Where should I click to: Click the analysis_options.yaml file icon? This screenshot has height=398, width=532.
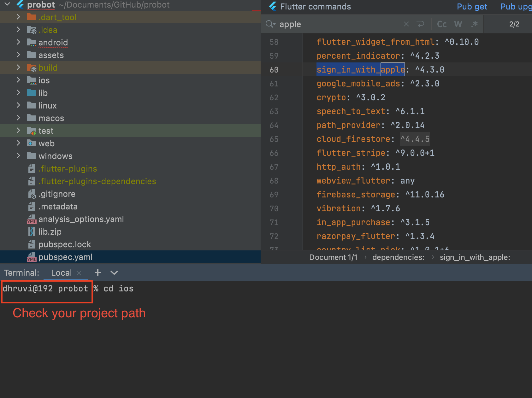[32, 219]
